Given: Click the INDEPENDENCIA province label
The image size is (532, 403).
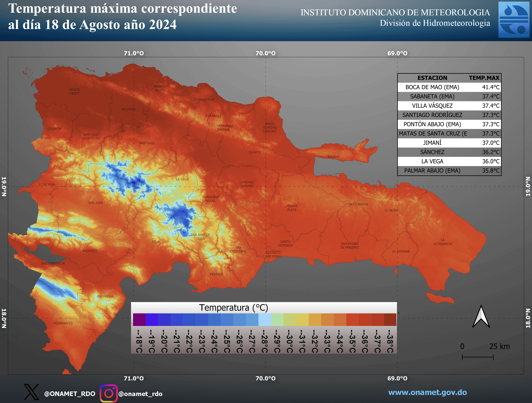Looking at the screenshot, I should pos(53,264).
